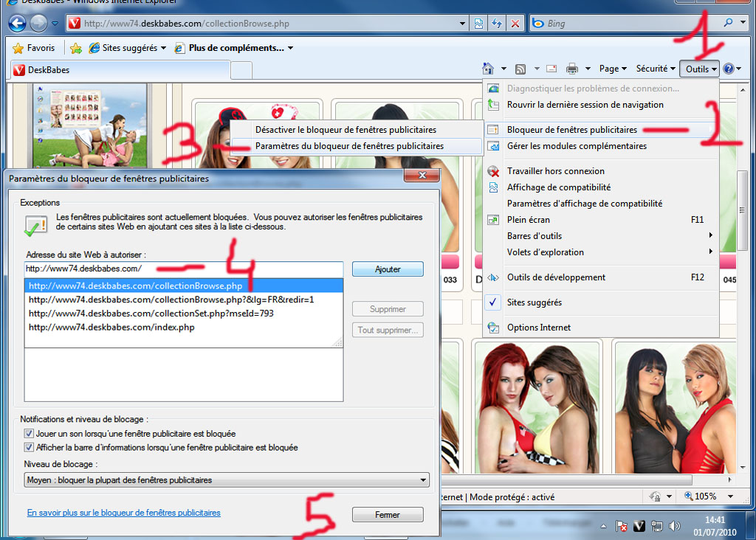This screenshot has height=540, width=756.
Task: Click the 'Adresse du site Web' input field
Action: (x=183, y=269)
